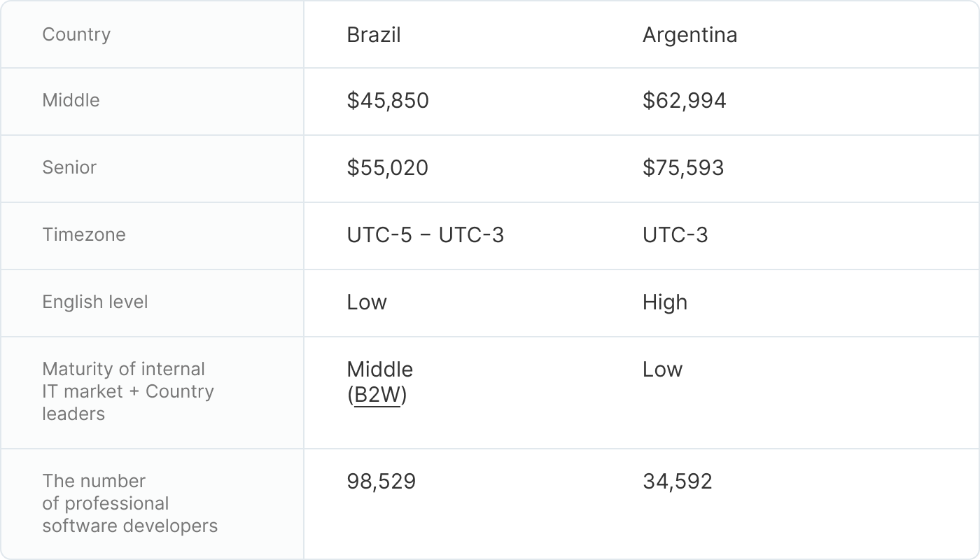This screenshot has width=980, height=560.
Task: Select Argentina's 34,592 developers figure
Action: pyautogui.click(x=677, y=482)
